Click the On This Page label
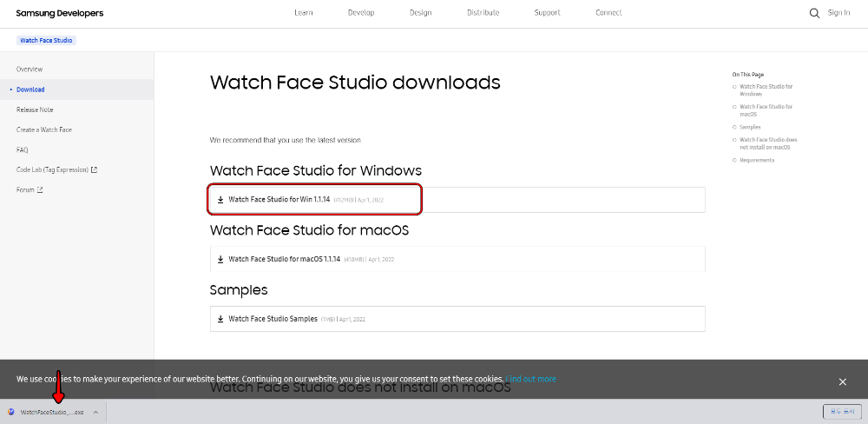 tap(748, 74)
